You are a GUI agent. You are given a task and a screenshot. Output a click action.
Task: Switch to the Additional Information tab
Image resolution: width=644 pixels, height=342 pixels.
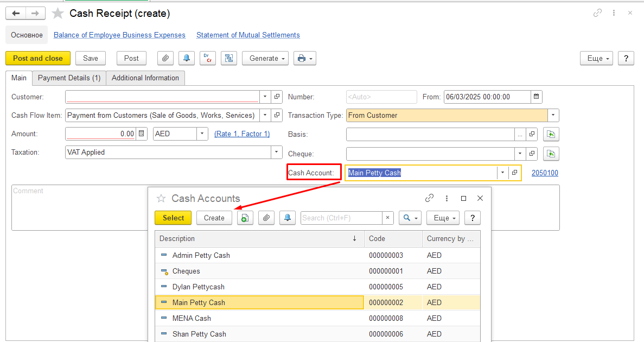(x=145, y=78)
